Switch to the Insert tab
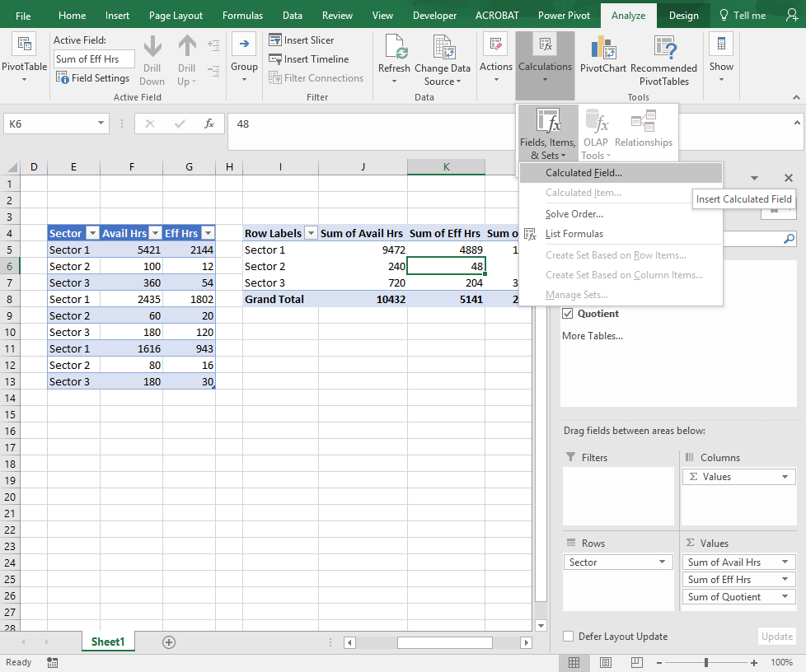Image resolution: width=806 pixels, height=672 pixels. click(117, 16)
